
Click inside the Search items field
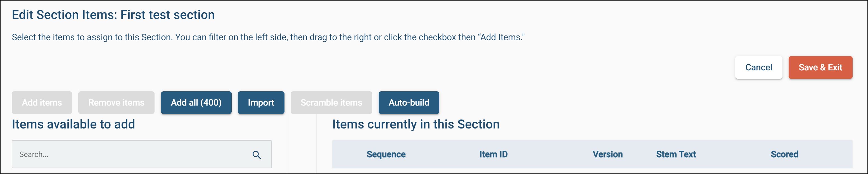click(131, 154)
